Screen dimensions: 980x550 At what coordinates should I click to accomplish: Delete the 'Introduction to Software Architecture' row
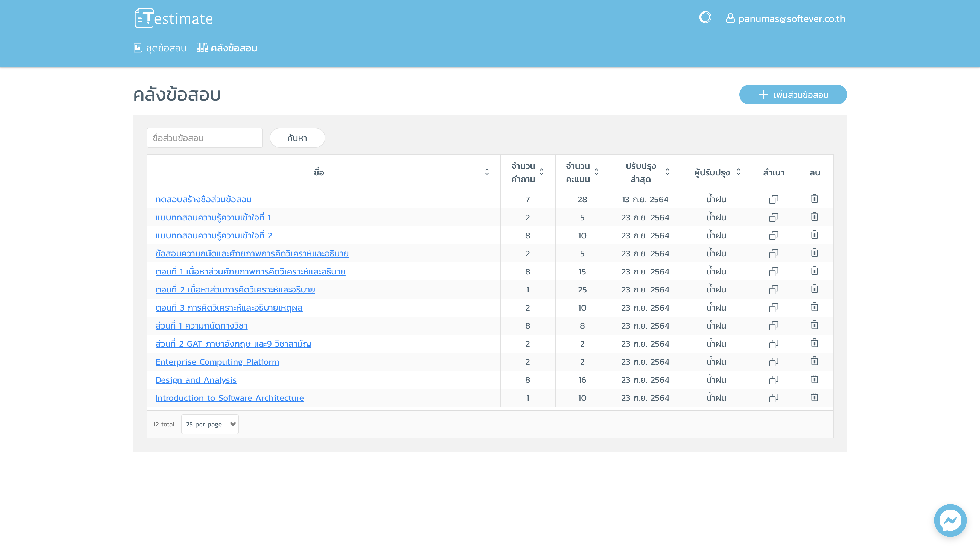pyautogui.click(x=814, y=397)
